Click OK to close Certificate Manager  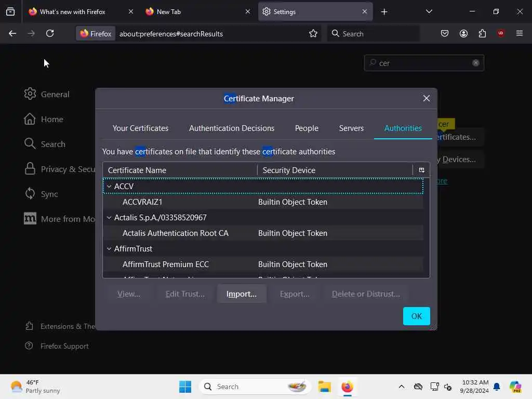tap(416, 316)
